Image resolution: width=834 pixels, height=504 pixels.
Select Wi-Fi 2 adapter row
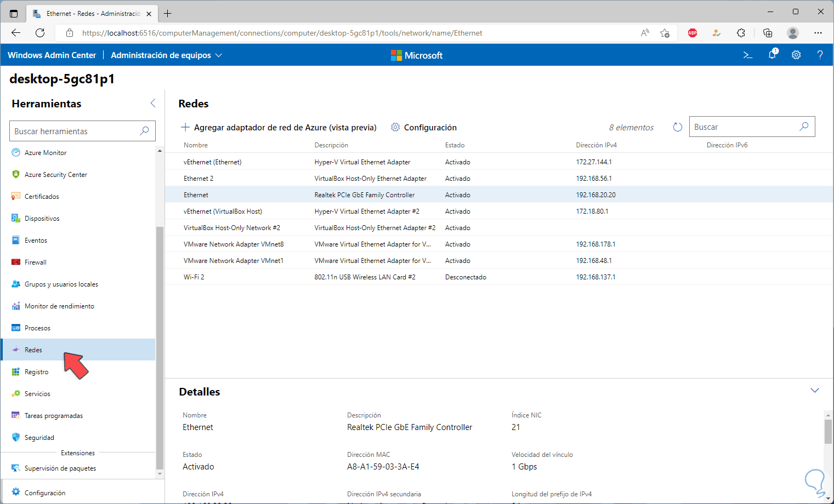(499, 277)
